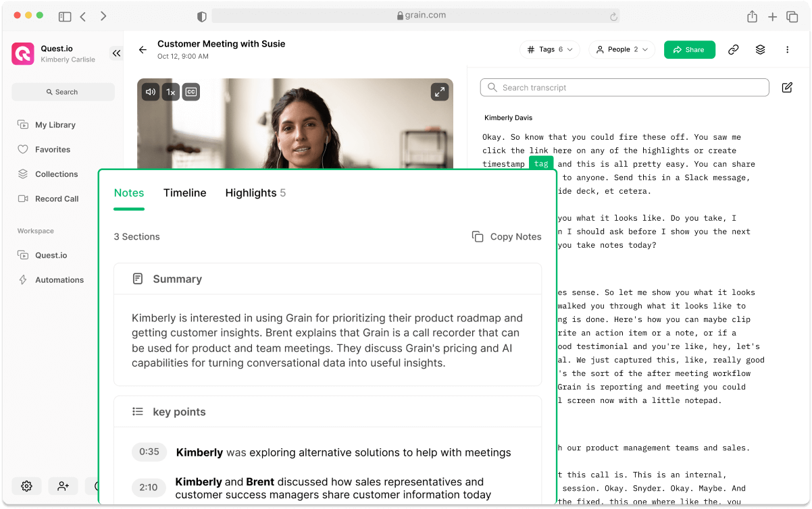The image size is (812, 509).
Task: Copy Notes from the Notes panel
Action: [x=507, y=236]
